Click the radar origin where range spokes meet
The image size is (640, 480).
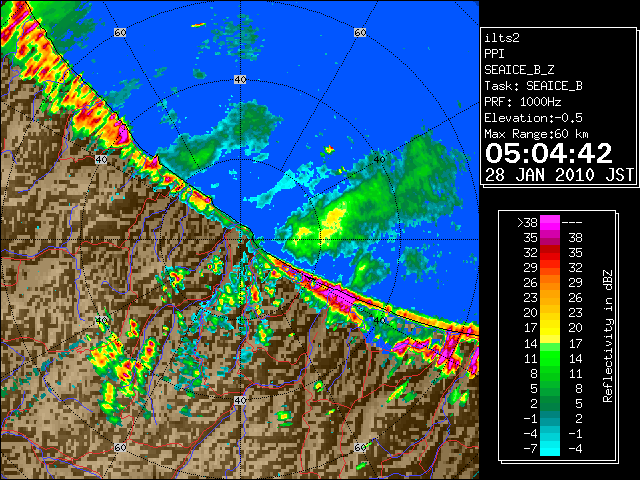coord(240,240)
